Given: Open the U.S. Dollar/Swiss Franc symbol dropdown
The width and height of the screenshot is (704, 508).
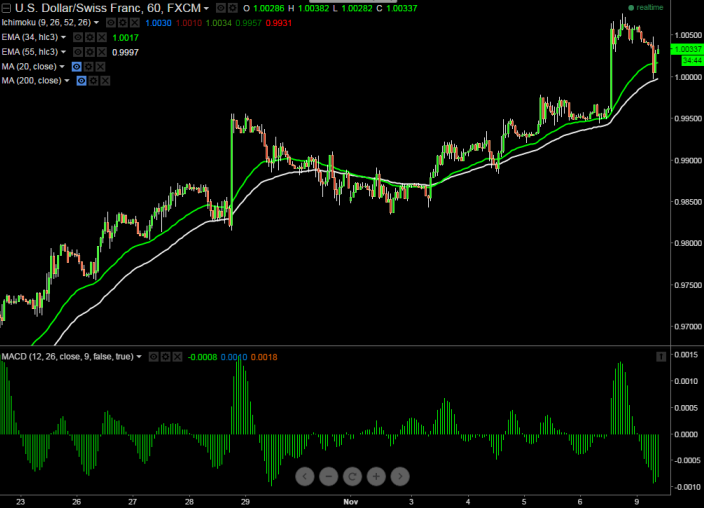Looking at the screenshot, I should tap(207, 9).
